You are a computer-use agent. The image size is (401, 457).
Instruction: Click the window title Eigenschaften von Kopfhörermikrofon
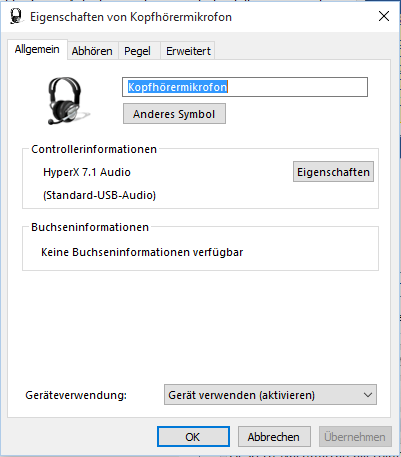point(131,17)
